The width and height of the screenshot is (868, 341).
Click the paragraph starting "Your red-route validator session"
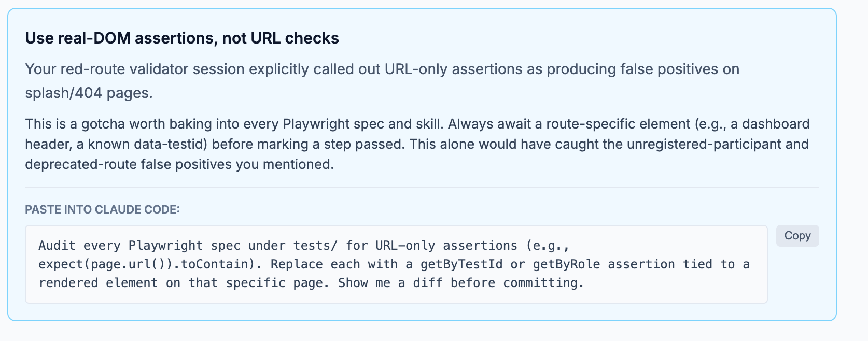[382, 69]
